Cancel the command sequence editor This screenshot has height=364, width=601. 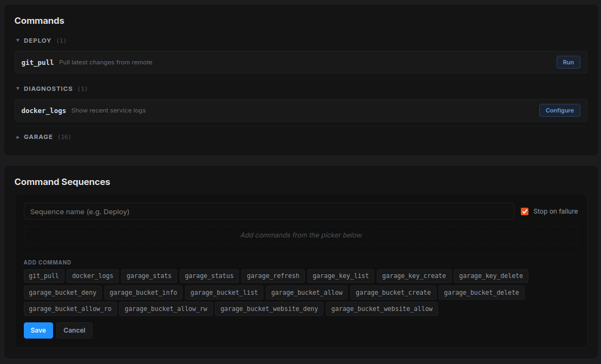tap(74, 330)
